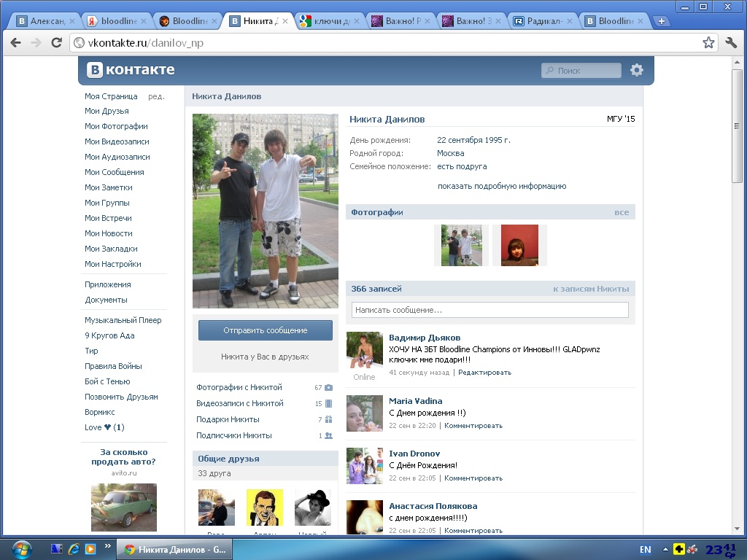Open Мои Сообщения in left menu
This screenshot has height=560, width=747.
click(x=114, y=172)
